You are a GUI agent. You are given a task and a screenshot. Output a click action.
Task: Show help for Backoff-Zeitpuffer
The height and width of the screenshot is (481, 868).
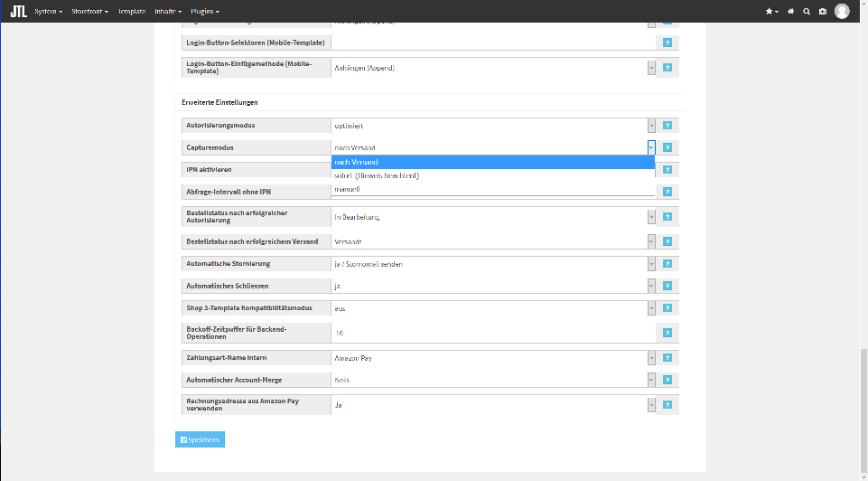tap(667, 333)
